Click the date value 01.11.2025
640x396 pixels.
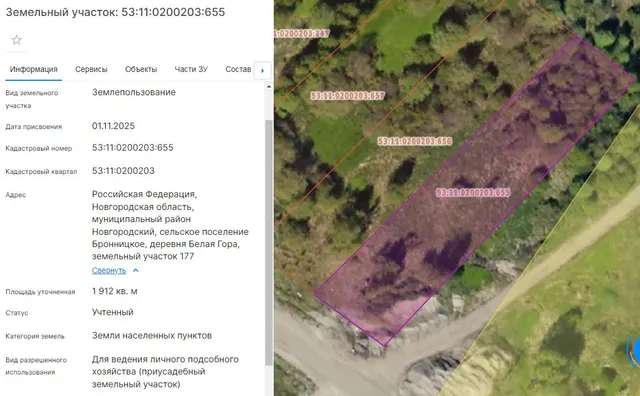tap(113, 126)
